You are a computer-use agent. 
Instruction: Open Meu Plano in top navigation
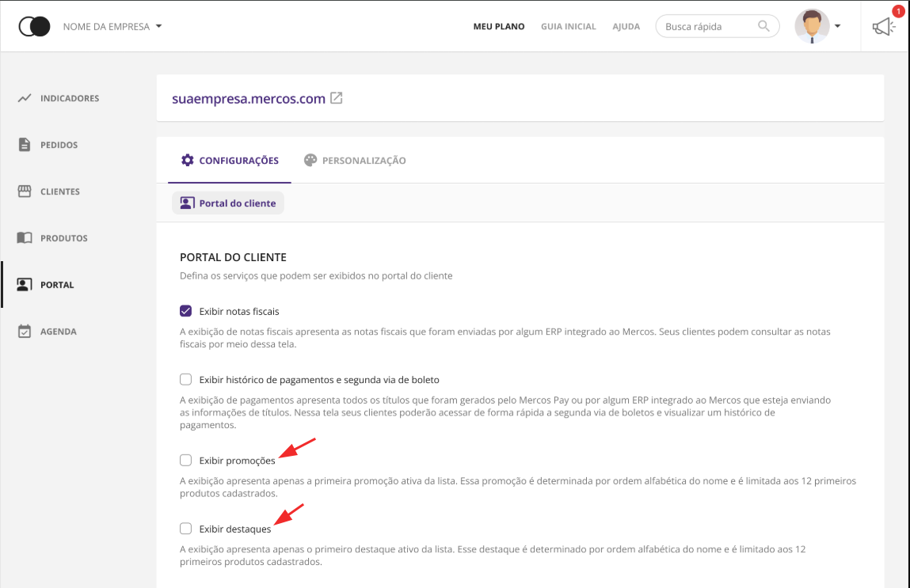[499, 27]
